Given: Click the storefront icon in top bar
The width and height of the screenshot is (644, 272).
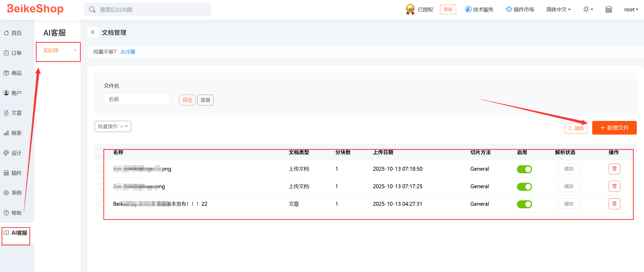Looking at the screenshot, I should pos(608,10).
